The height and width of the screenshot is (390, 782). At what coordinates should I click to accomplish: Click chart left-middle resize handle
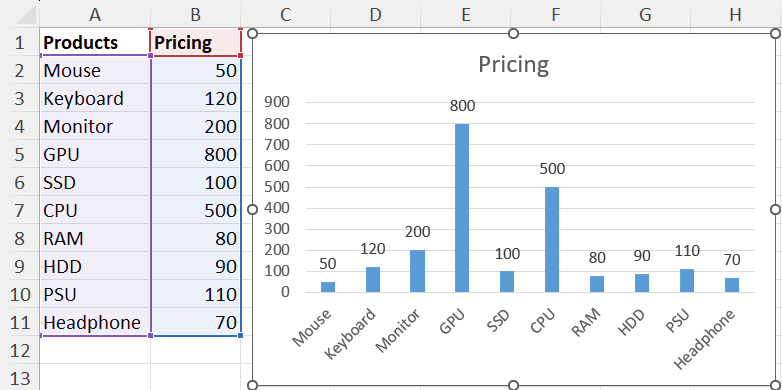tap(253, 209)
